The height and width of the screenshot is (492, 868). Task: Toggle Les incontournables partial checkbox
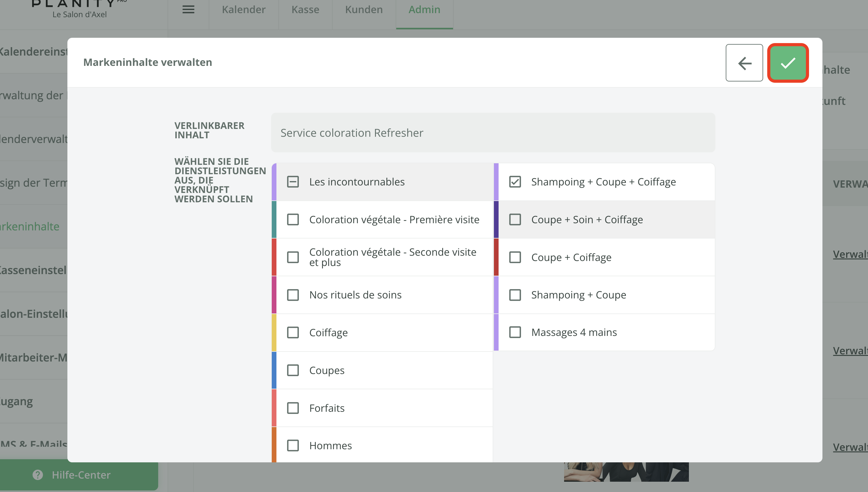(293, 182)
